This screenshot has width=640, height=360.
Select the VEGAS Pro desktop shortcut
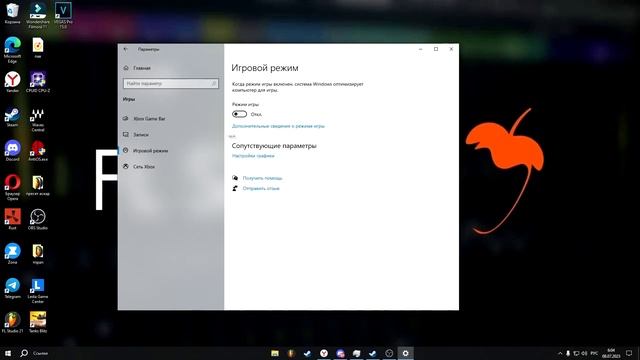click(x=63, y=15)
